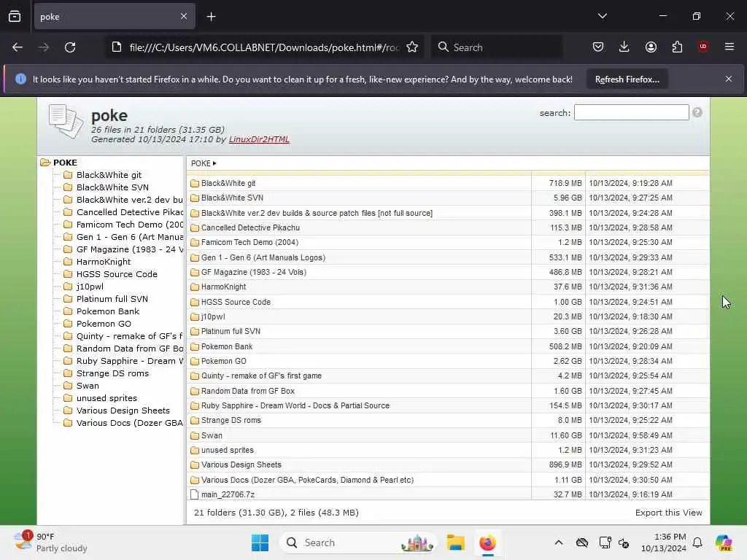Screen dimensions: 747x560
Task: Click the taskbar Search box
Action: 358,542
